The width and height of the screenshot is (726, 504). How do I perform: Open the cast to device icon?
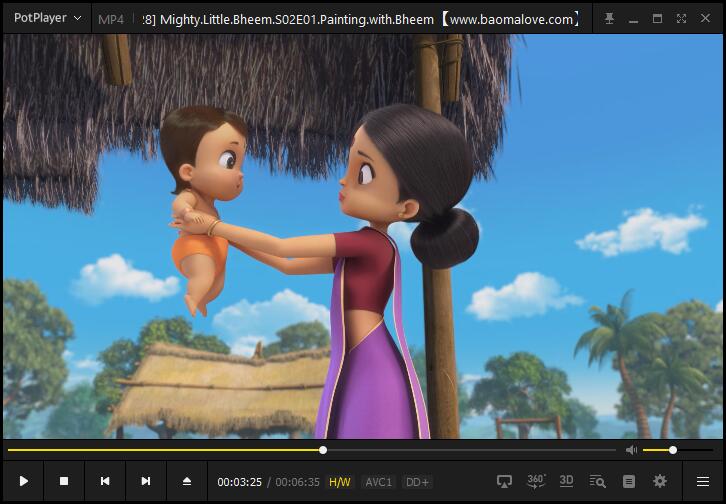click(x=504, y=481)
